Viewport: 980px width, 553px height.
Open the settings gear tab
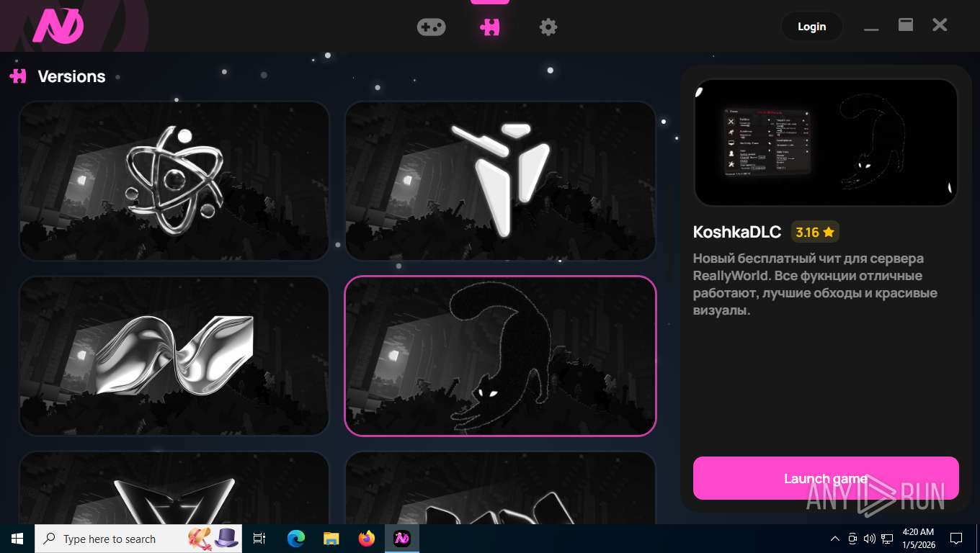pos(548,27)
